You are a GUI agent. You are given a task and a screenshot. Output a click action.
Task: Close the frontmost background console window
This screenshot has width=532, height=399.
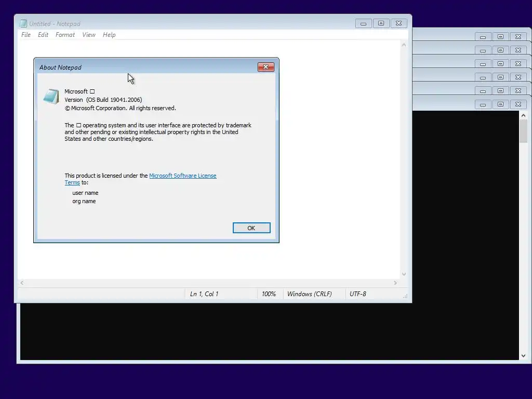coord(518,104)
